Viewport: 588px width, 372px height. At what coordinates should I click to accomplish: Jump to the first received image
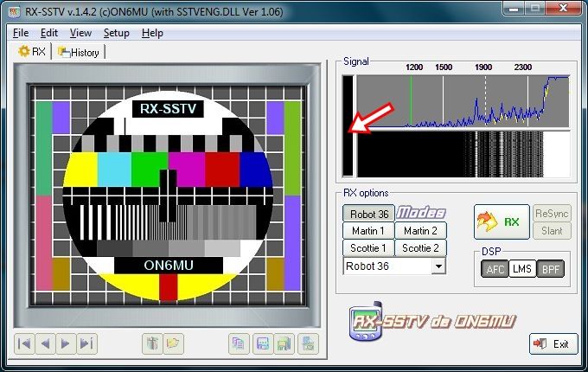24,343
